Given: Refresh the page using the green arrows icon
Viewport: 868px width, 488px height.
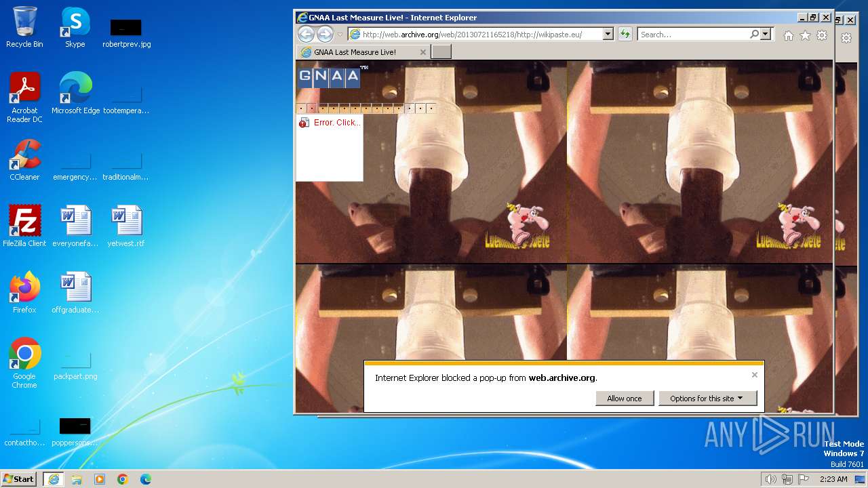Looking at the screenshot, I should tap(625, 34).
